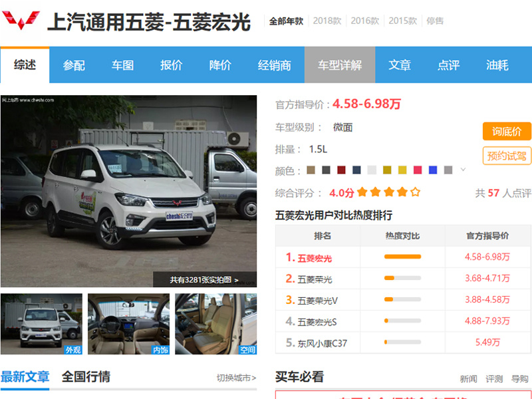532x399 pixels.
Task: Switch to 最新文章 tab
Action: click(x=25, y=377)
